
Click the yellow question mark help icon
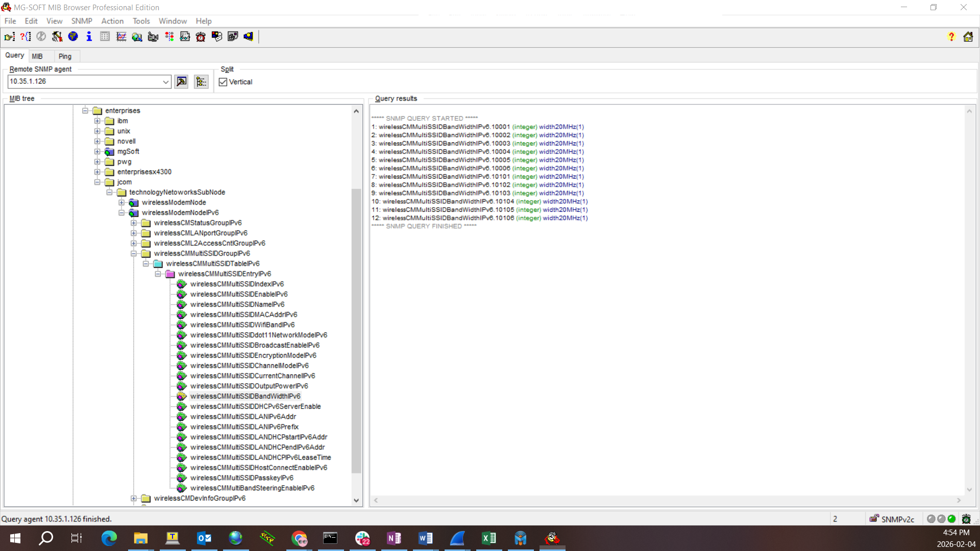[x=951, y=37]
